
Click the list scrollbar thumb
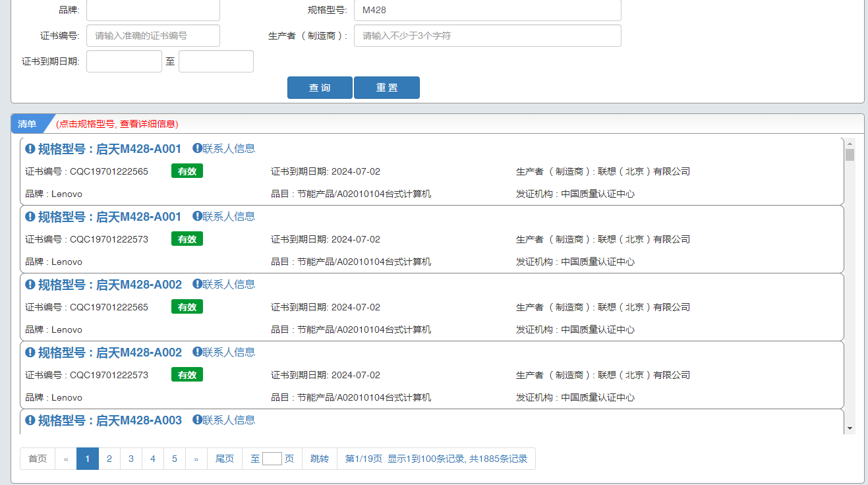pyautogui.click(x=850, y=155)
